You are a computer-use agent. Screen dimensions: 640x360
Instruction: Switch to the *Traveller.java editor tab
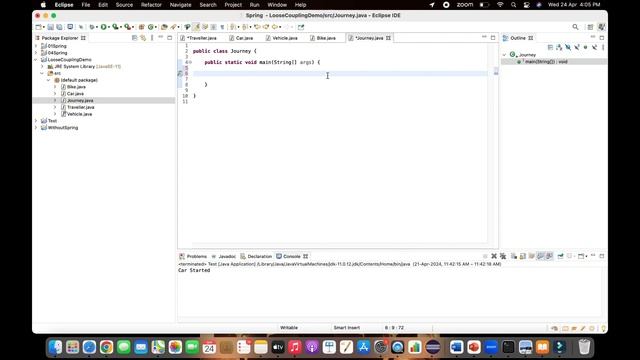click(x=202, y=38)
